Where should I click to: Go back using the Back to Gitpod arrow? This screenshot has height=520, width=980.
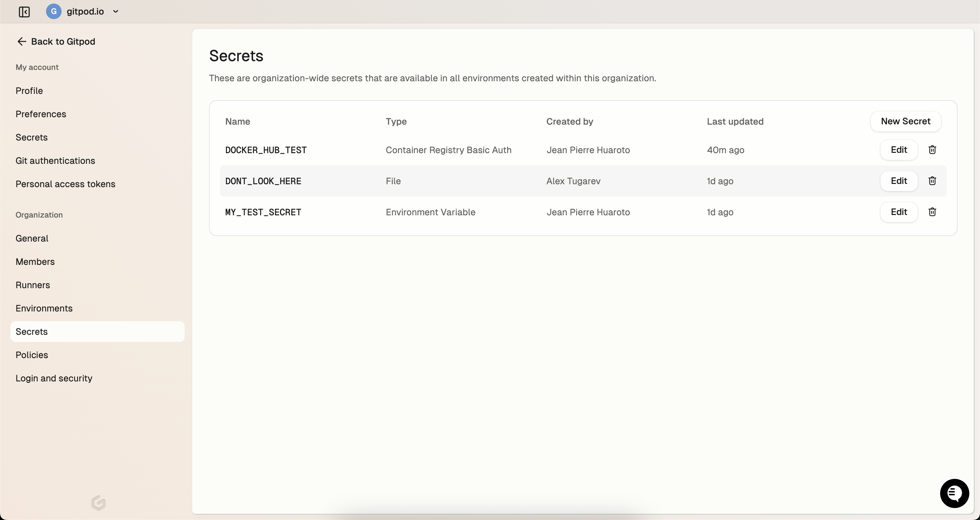pos(22,41)
